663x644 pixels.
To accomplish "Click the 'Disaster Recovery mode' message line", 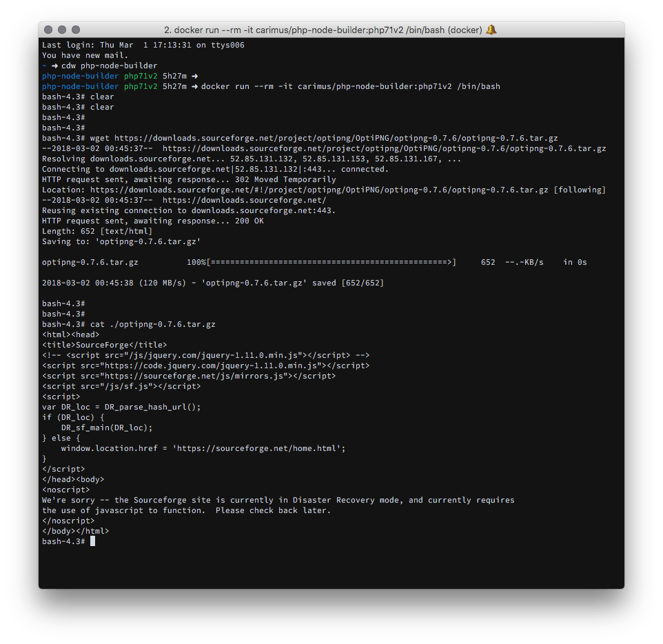I will tap(278, 500).
